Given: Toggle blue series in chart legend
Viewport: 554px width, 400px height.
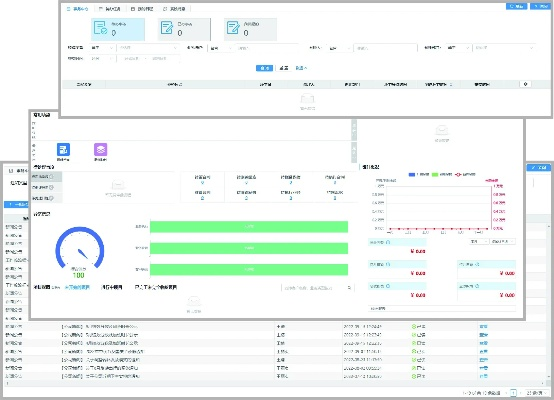Looking at the screenshot, I should (419, 174).
